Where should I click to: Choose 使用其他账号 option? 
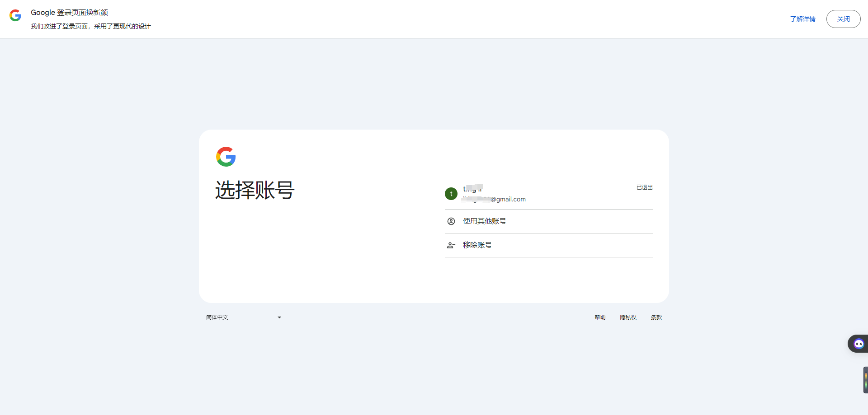coord(484,221)
